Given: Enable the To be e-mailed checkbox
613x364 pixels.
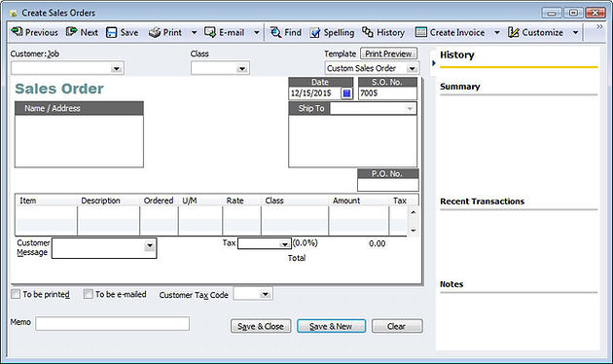Looking at the screenshot, I should [88, 294].
